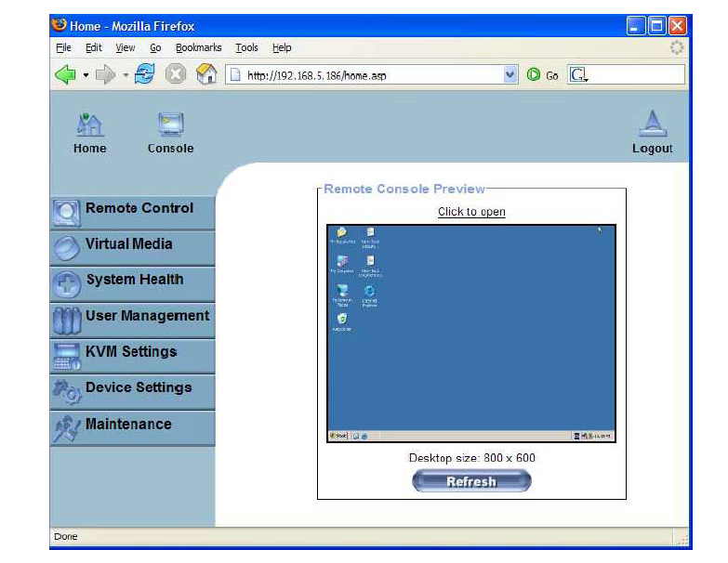The image size is (728, 563).
Task: Click Firefox Reload page icon
Action: pos(144,75)
